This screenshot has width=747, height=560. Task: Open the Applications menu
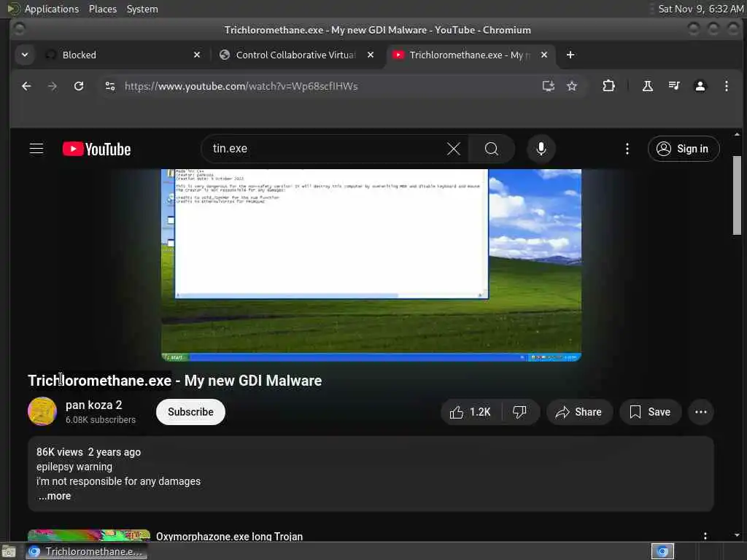coord(52,9)
